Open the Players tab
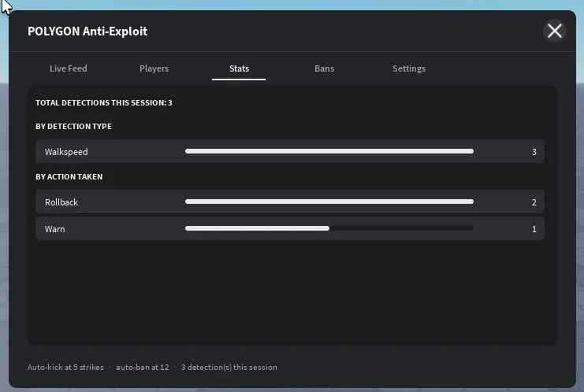Viewport: 584px width, 392px height. click(x=154, y=68)
